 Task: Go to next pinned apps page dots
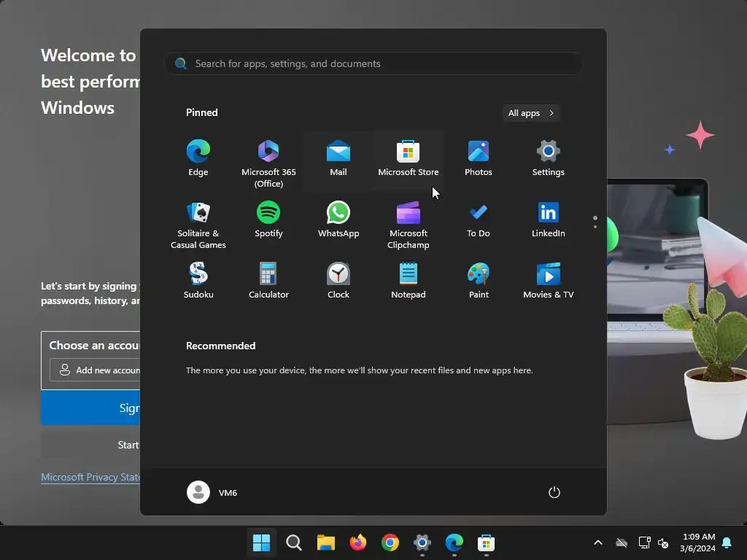click(x=595, y=222)
